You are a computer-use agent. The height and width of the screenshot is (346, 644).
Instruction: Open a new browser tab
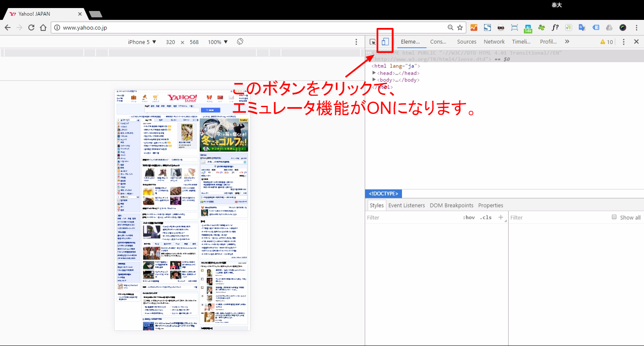tap(96, 14)
